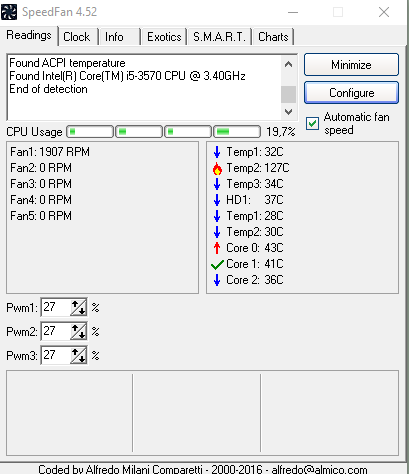This screenshot has width=409, height=474.
Task: Click the blue down arrow beside Temp2: 30C
Action: 217,232
